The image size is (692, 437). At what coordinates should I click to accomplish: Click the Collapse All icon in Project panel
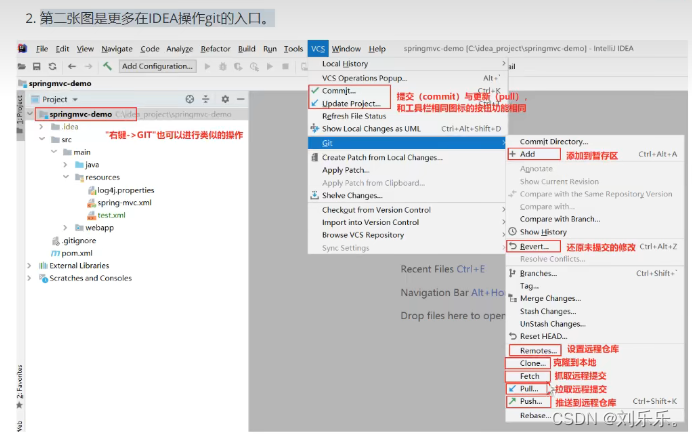(206, 99)
